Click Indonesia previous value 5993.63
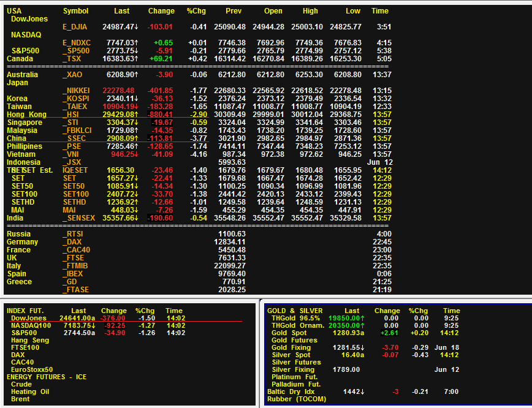The width and height of the screenshot is (532, 408). (x=232, y=162)
